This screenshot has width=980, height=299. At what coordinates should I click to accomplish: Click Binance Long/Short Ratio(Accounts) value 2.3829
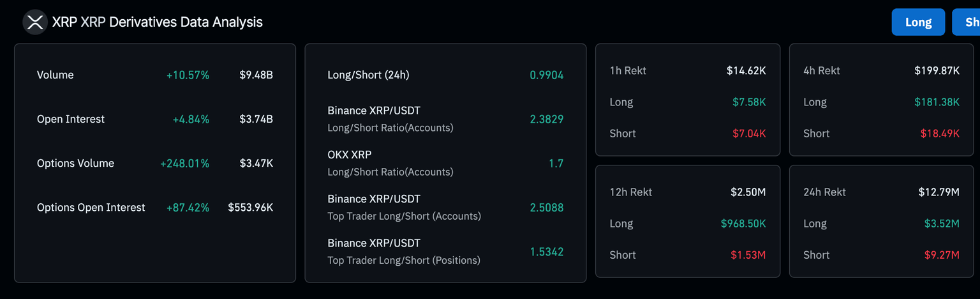click(546, 119)
